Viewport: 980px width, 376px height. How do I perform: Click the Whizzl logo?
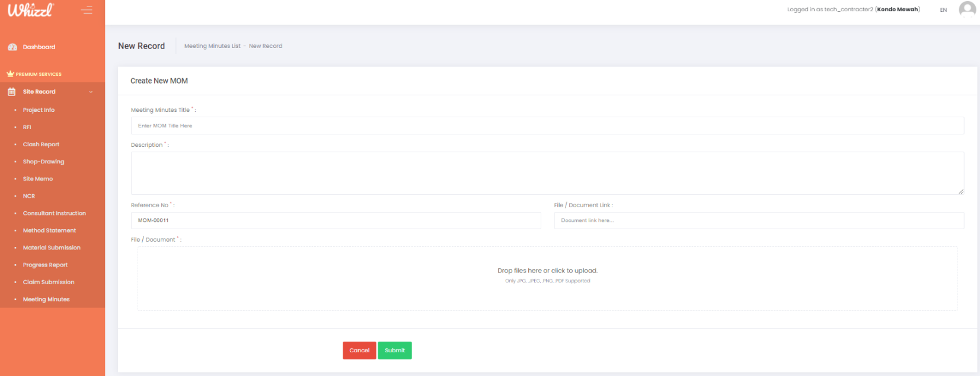tap(31, 10)
